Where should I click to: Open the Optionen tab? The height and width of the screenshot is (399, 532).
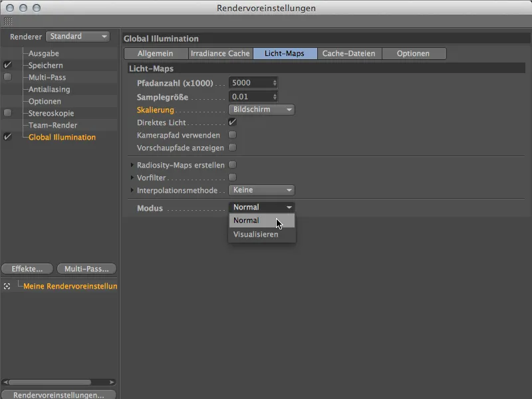(414, 53)
